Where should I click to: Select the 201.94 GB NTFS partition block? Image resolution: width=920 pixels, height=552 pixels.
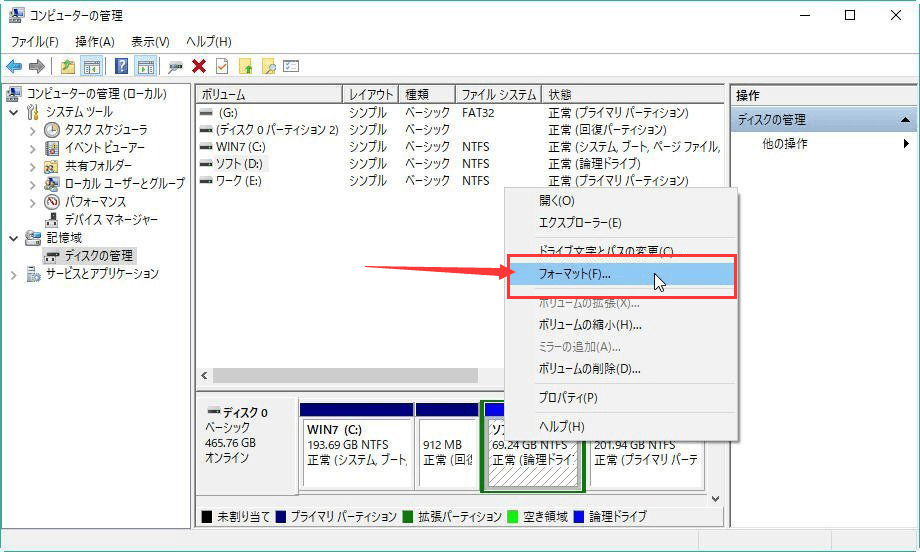point(647,463)
